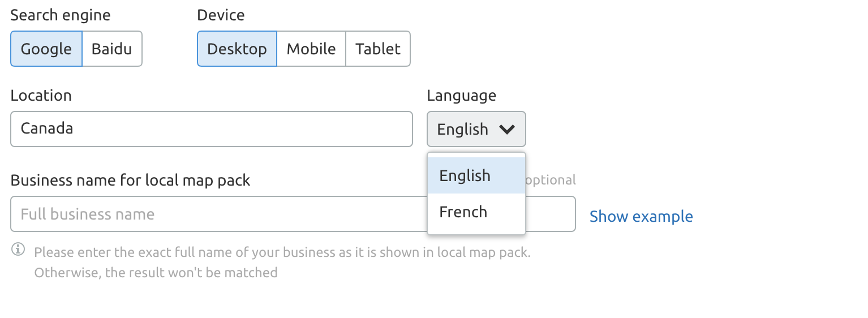Viewport: 868px width, 318px height.
Task: Click the Location field containing Canada
Action: (x=212, y=129)
